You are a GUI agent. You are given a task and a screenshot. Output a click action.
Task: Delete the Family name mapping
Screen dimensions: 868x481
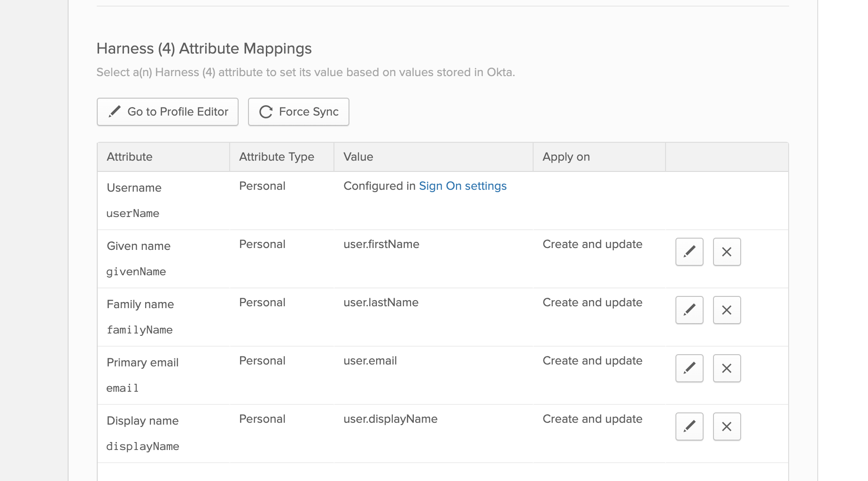(727, 310)
